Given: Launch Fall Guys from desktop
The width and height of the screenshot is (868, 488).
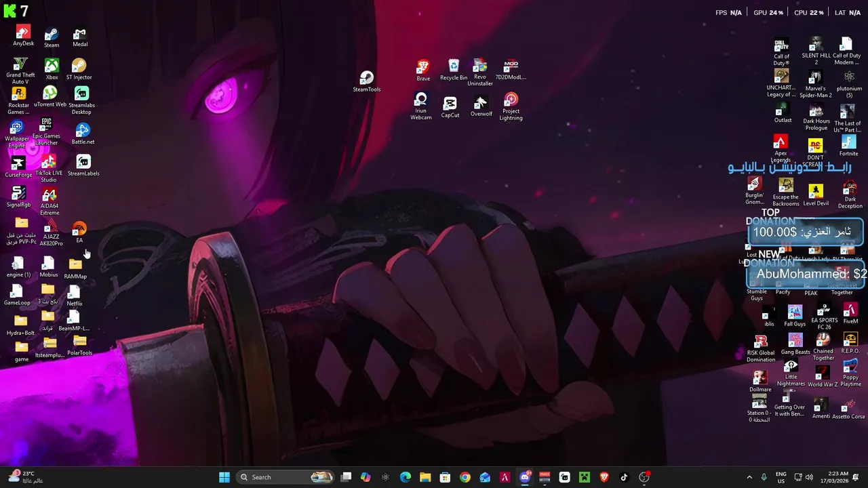Looking at the screenshot, I should tap(795, 316).
